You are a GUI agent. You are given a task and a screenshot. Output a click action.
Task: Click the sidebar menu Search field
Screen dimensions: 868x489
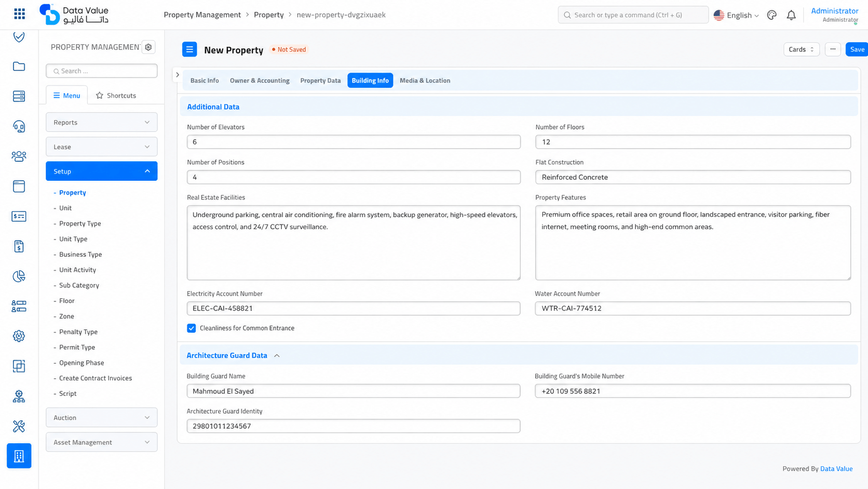point(102,71)
